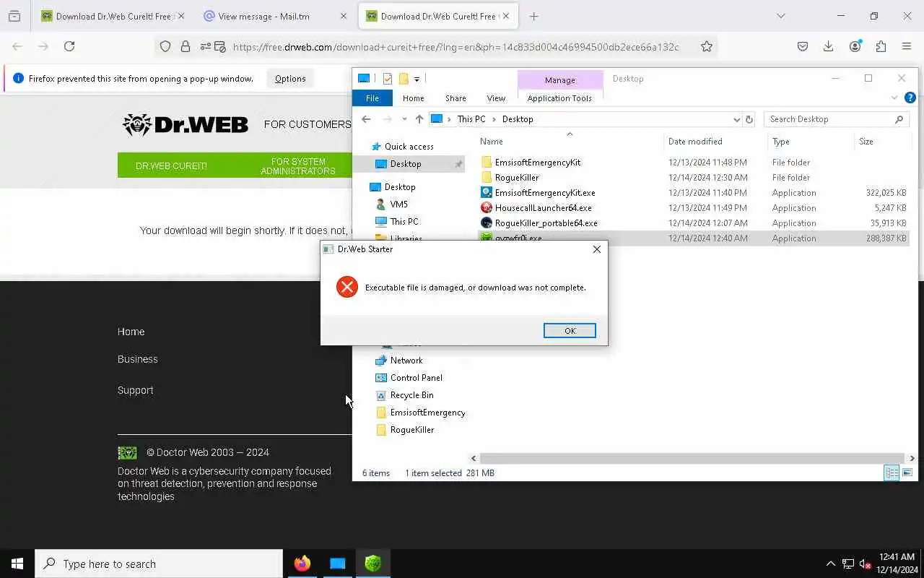Expand the address bar history dropdown

coord(736,120)
